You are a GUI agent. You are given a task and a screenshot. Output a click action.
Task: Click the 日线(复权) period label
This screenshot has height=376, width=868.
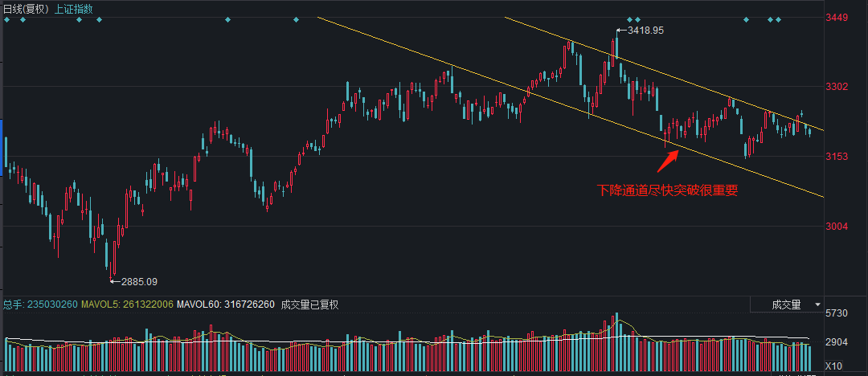[x=27, y=8]
